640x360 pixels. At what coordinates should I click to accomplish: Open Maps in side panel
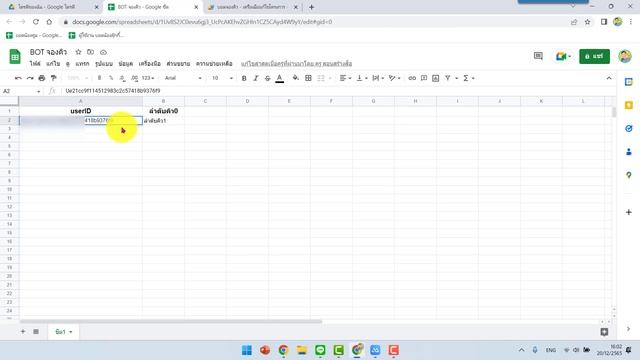629,175
